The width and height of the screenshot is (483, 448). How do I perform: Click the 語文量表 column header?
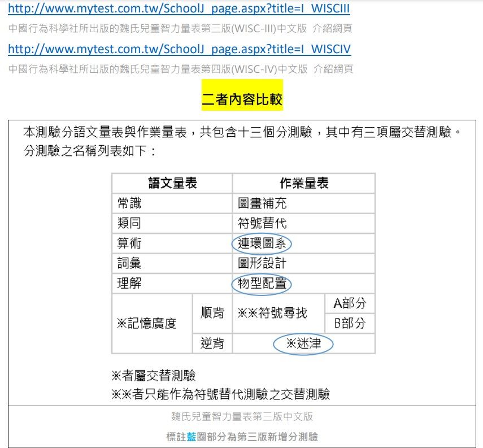[172, 183]
